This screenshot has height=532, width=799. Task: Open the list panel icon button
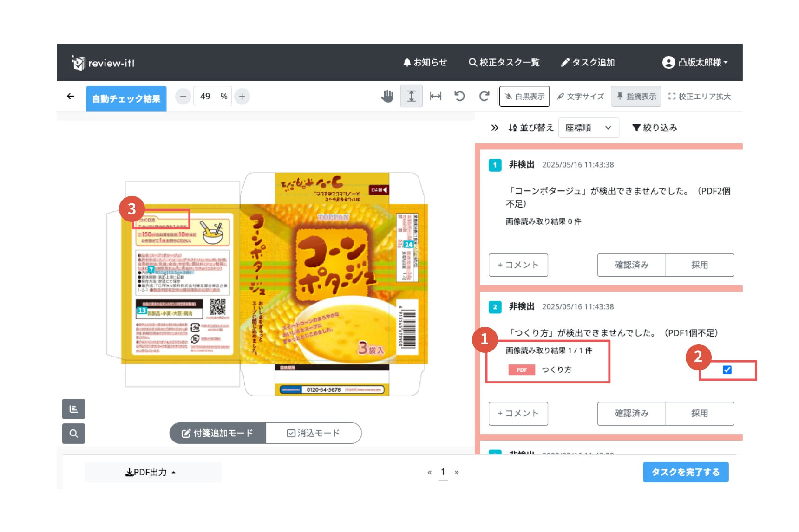[73, 409]
